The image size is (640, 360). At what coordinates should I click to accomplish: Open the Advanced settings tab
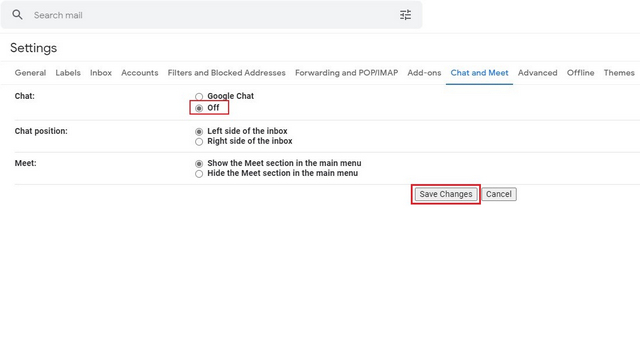click(538, 73)
